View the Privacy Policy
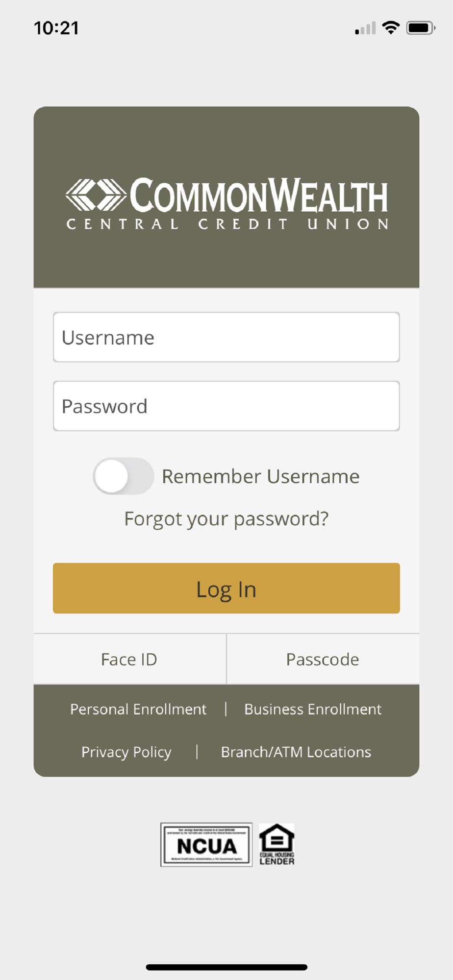This screenshot has width=453, height=980. pyautogui.click(x=126, y=752)
